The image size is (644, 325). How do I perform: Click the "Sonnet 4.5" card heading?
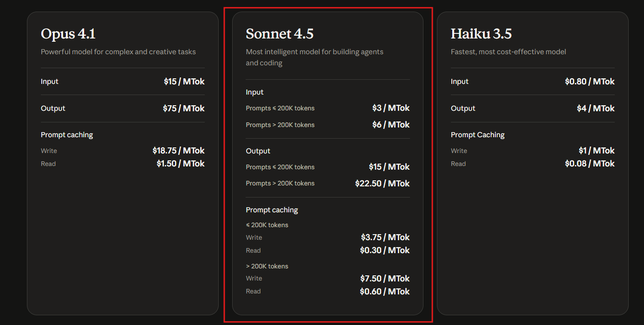[280, 34]
